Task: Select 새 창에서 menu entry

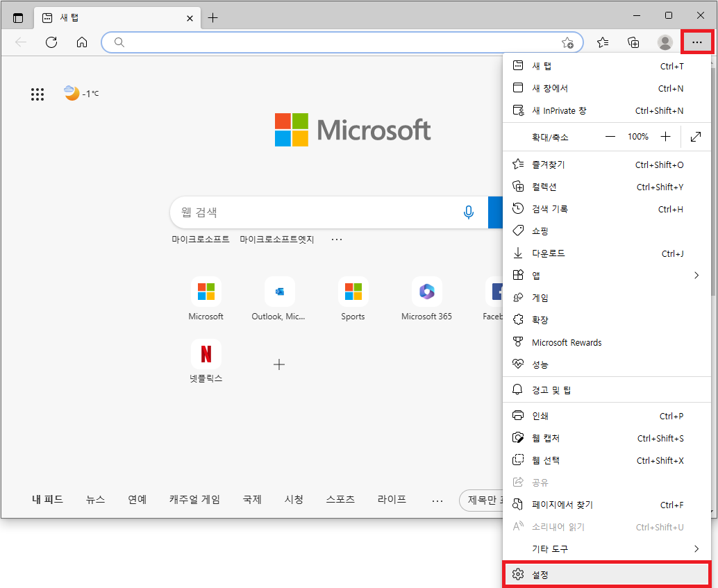Action: [x=606, y=88]
